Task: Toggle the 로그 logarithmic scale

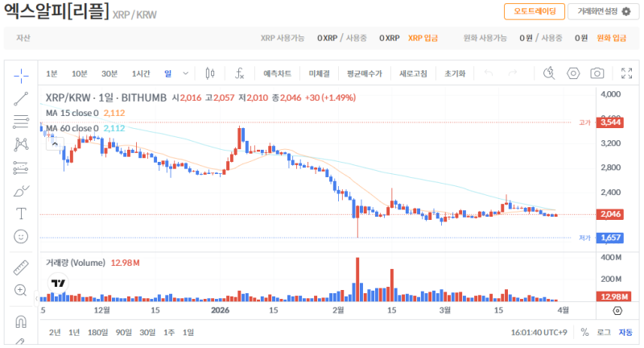Action: point(604,333)
